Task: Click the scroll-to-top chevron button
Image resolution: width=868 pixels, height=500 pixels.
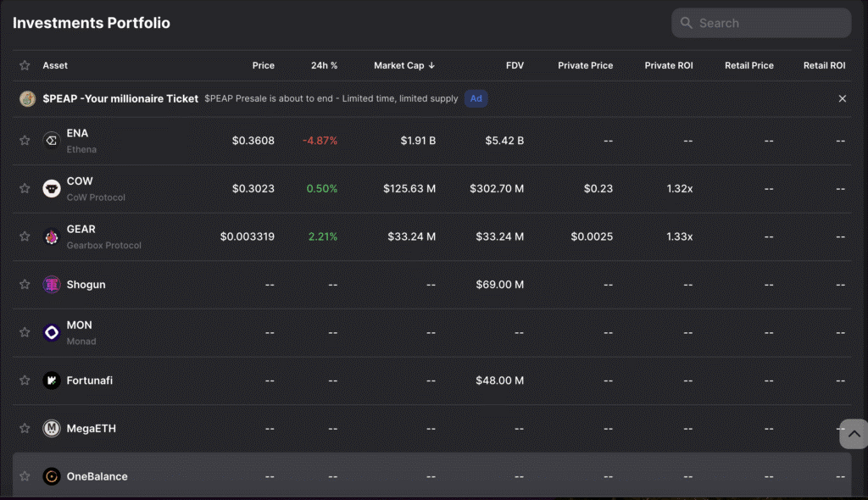Action: click(x=854, y=434)
